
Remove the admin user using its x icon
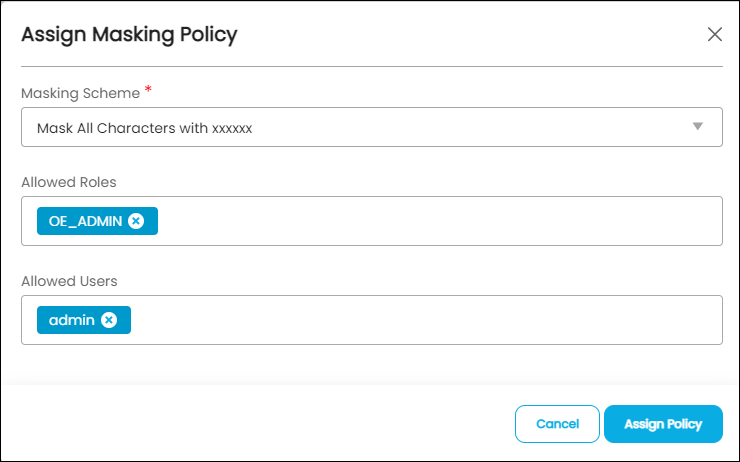109,320
